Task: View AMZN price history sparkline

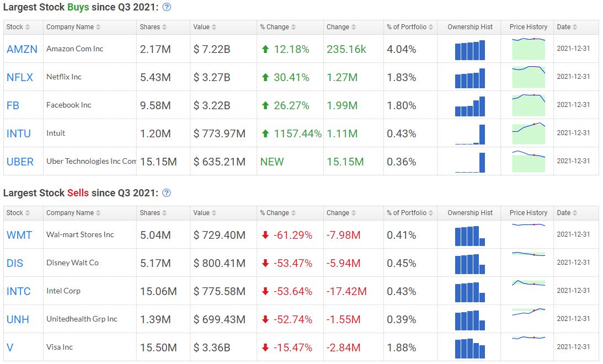Action: point(529,49)
